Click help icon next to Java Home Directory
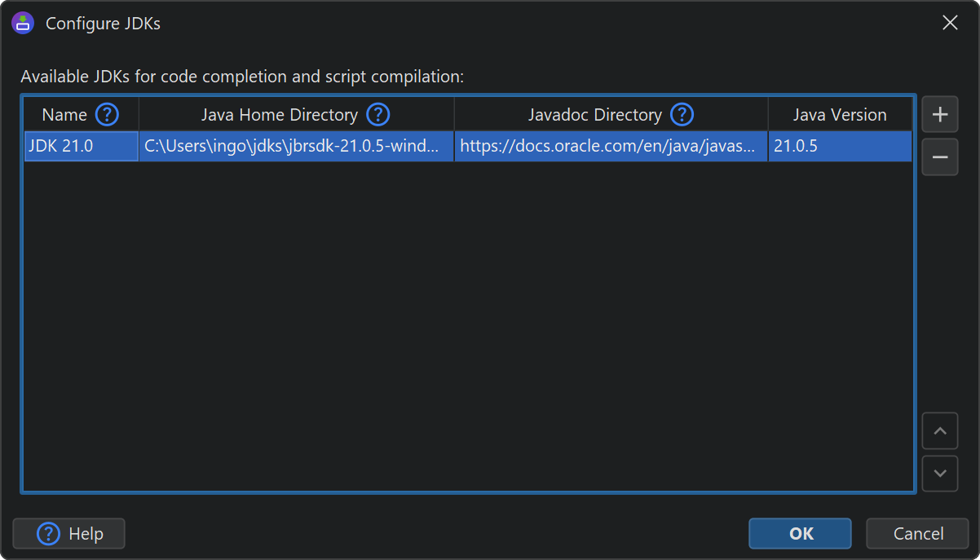The height and width of the screenshot is (560, 980). pyautogui.click(x=377, y=115)
